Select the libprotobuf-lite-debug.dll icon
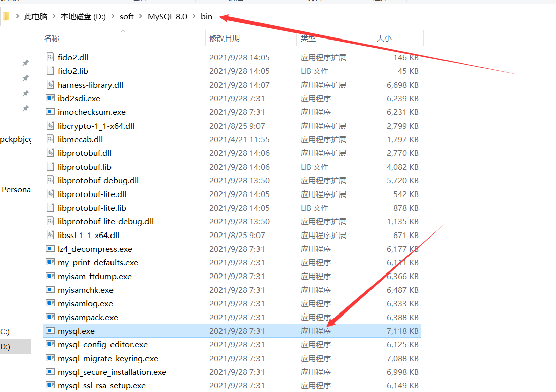This screenshot has width=556, height=392. (50, 221)
